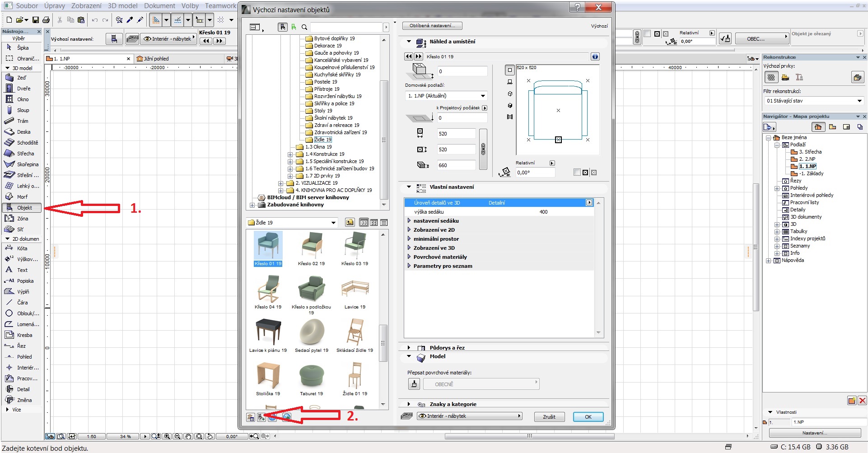Image resolution: width=868 pixels, height=453 pixels.
Task: Switch to the Jižní pohled tab
Action: (x=156, y=59)
